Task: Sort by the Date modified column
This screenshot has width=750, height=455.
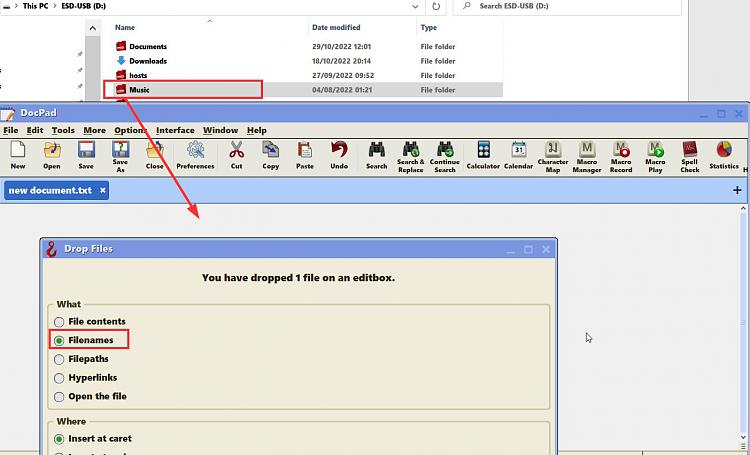Action: [x=336, y=27]
